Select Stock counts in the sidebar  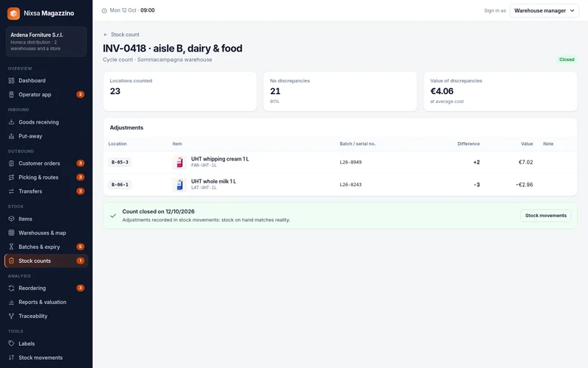(x=46, y=261)
